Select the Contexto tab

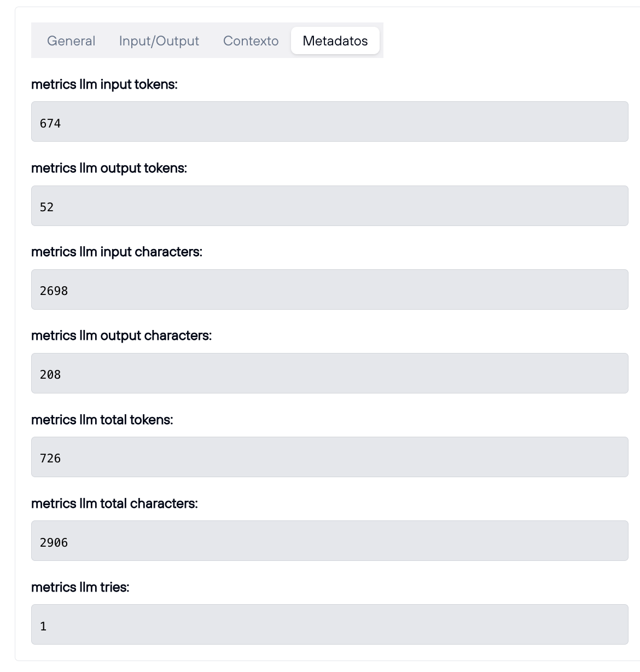pos(251,41)
